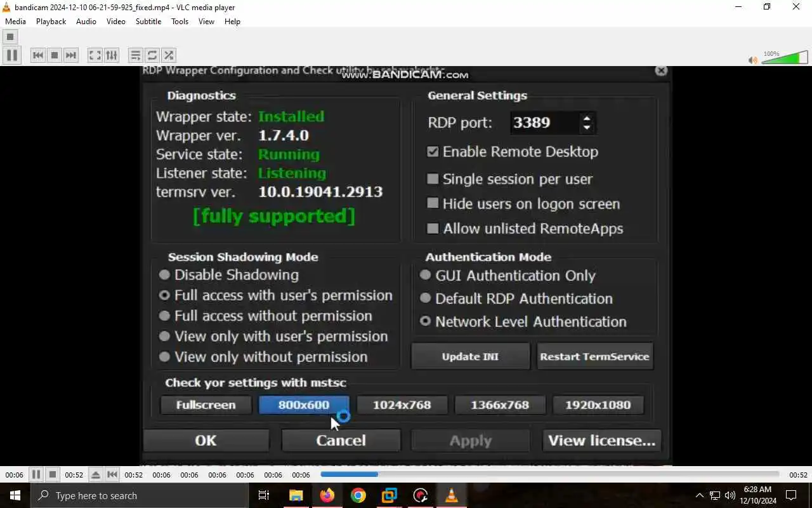Open the Playback menu
812x508 pixels.
tap(51, 21)
